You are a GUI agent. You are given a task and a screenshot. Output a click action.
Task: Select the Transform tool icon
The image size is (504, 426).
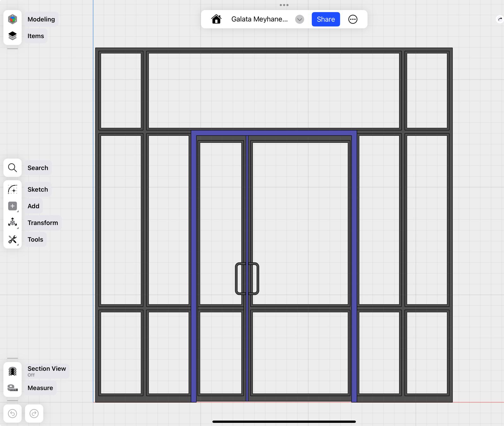(x=12, y=223)
